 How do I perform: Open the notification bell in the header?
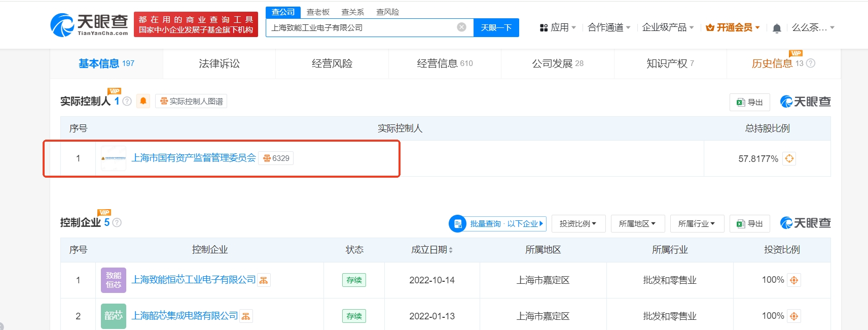pos(777,28)
